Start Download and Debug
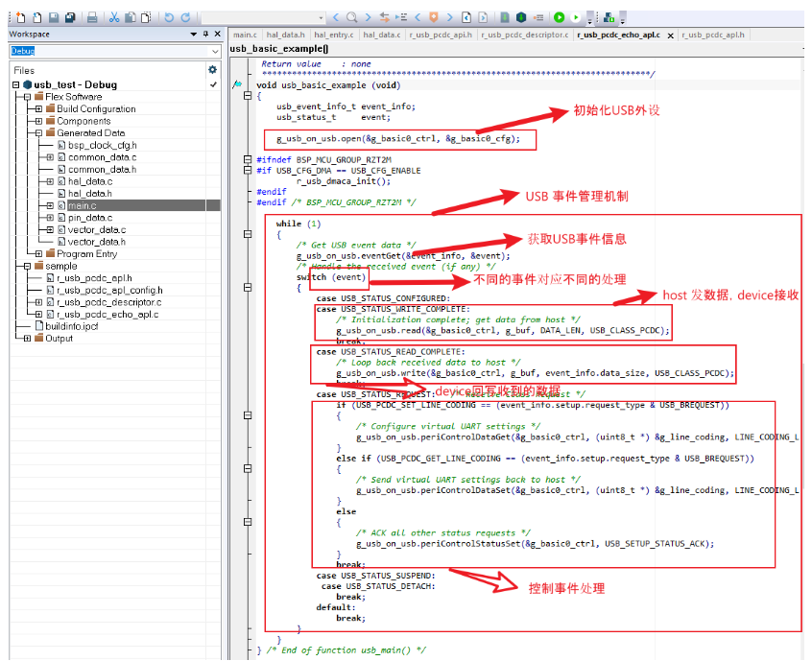The height and width of the screenshot is (661, 812). coord(560,17)
